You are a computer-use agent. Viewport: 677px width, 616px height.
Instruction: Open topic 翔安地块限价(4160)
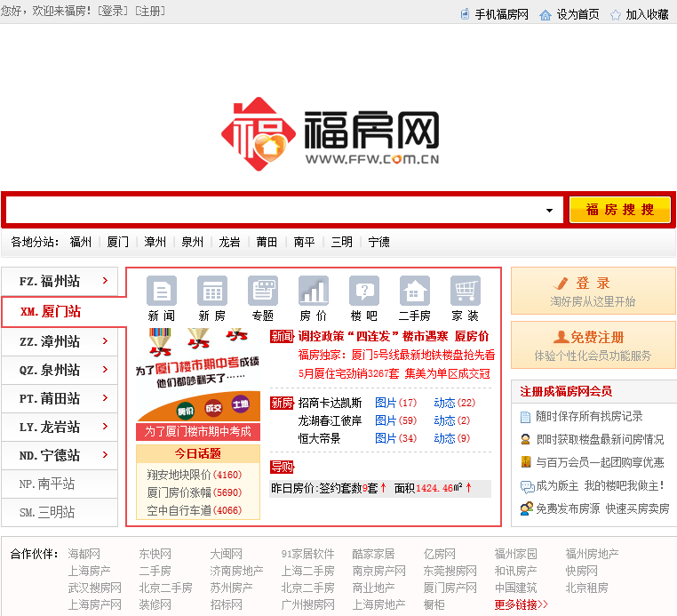[x=195, y=475]
